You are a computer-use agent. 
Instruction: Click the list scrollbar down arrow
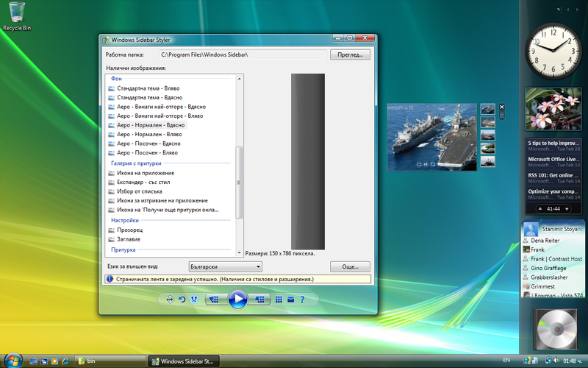(x=240, y=252)
